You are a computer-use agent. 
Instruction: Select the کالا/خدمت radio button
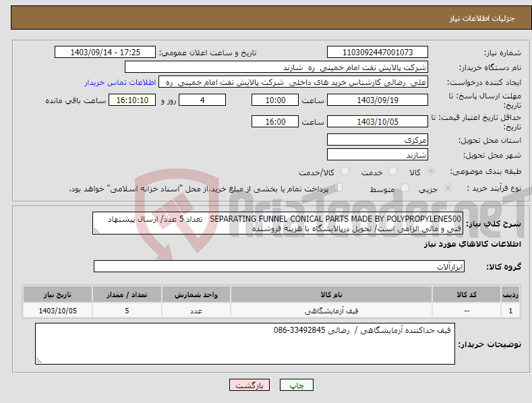(345, 171)
